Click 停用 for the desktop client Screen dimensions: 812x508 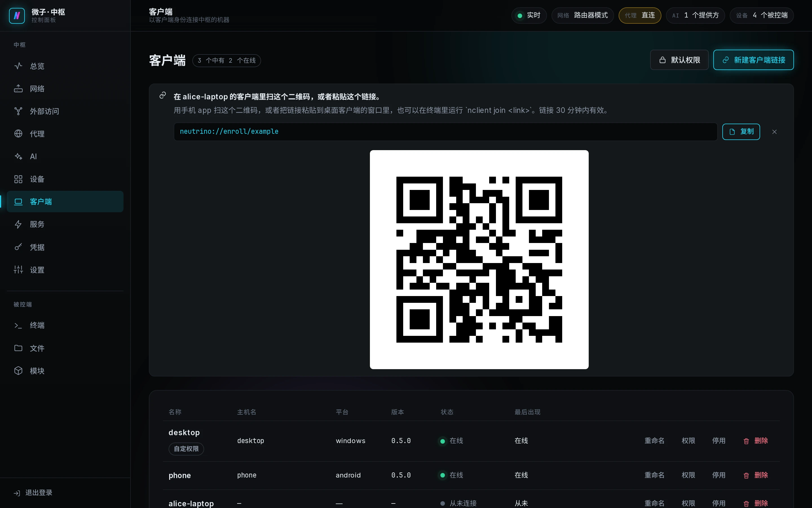719,441
